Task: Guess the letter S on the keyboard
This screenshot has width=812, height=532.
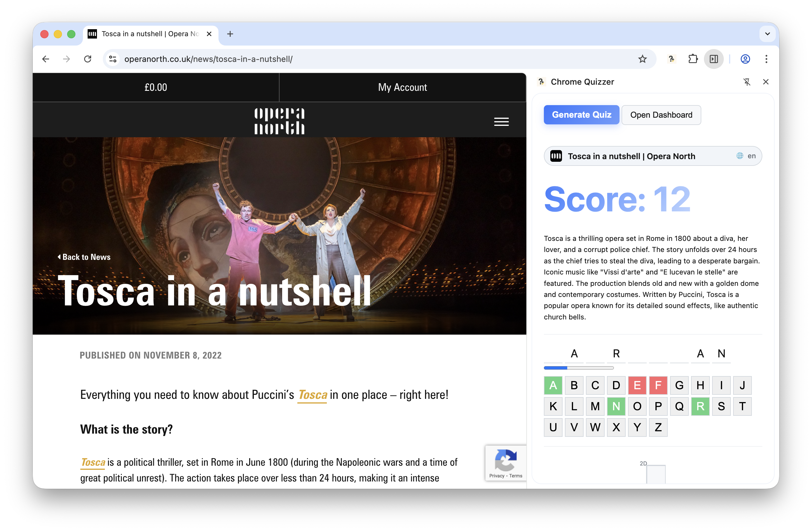Action: [x=721, y=406]
